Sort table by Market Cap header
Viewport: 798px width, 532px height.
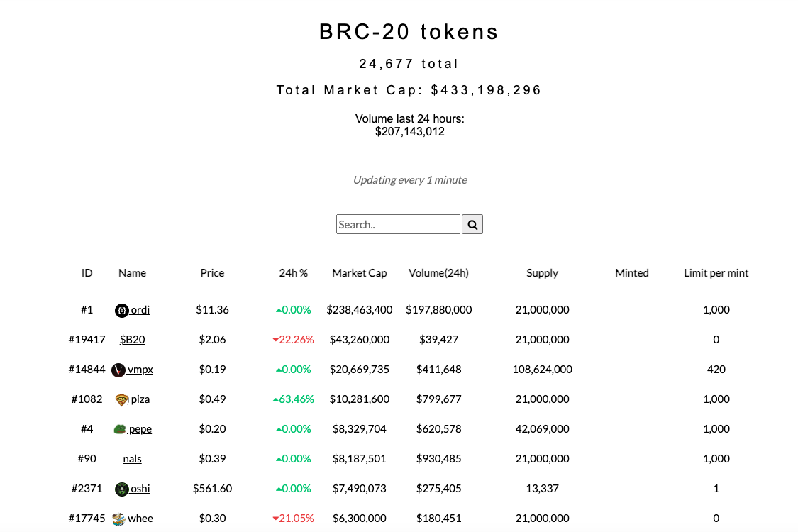click(360, 273)
